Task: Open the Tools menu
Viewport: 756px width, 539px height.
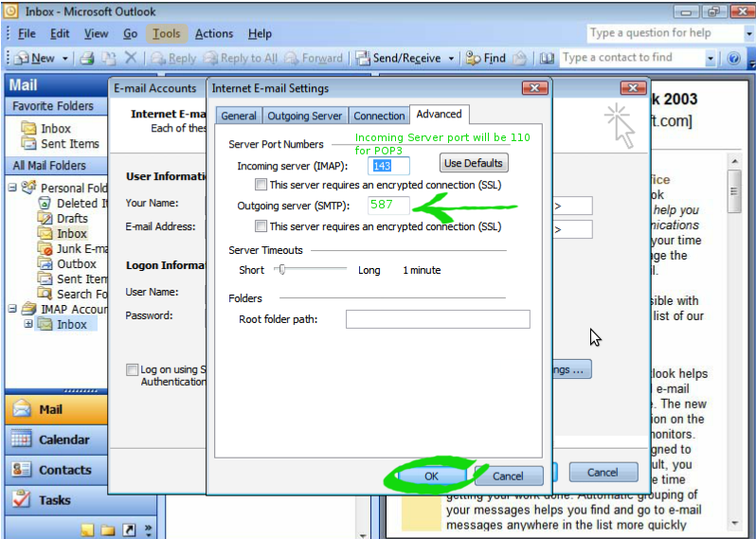Action: [167, 34]
